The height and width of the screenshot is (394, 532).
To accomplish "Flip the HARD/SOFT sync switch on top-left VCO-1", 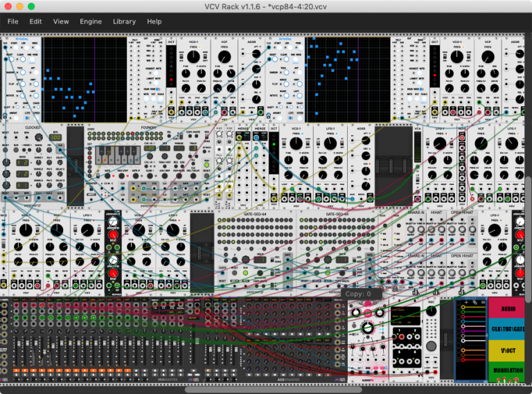I will (205, 55).
